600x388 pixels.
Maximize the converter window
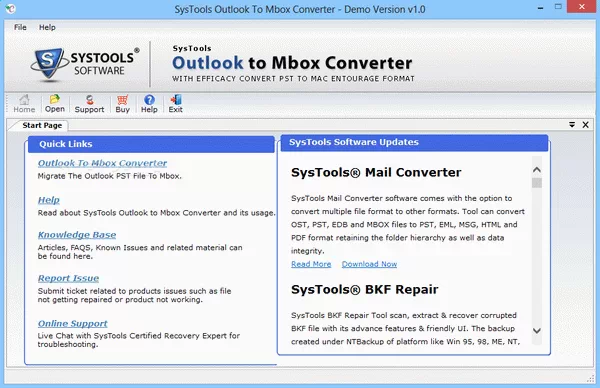558,7
